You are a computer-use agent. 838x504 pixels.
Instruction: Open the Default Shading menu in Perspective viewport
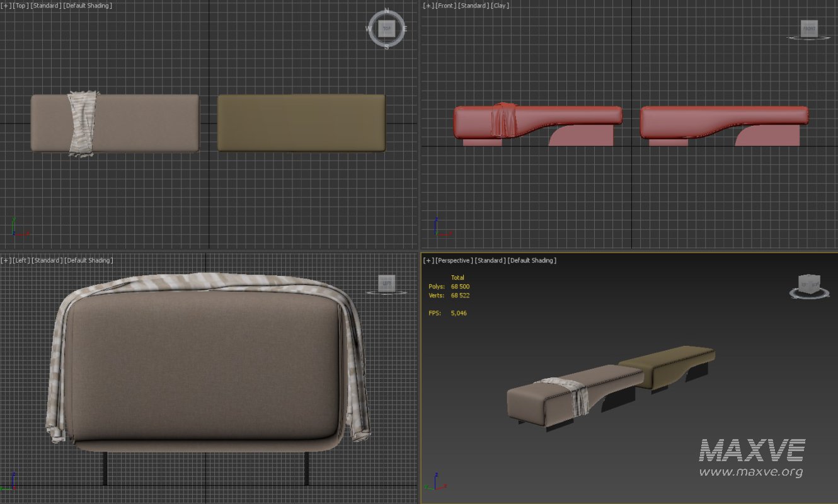point(532,260)
